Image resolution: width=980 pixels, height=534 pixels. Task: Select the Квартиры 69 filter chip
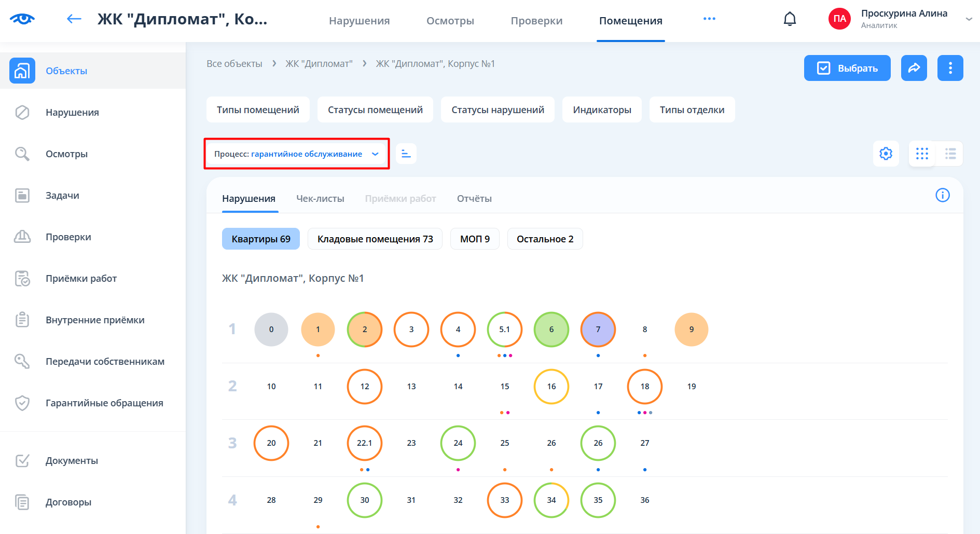pos(261,239)
